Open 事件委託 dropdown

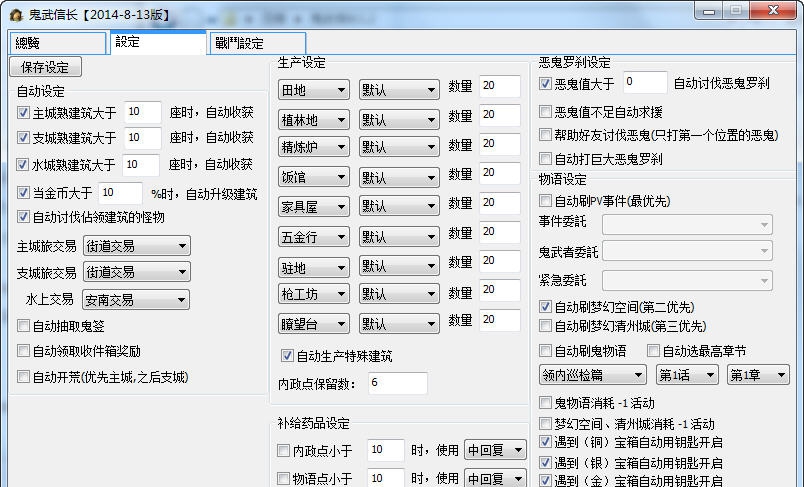click(687, 225)
